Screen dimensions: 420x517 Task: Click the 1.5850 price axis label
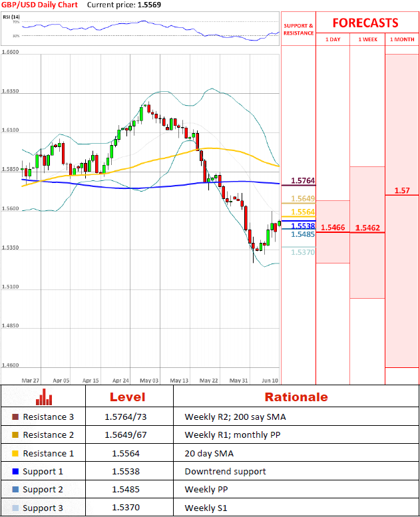[x=10, y=169]
